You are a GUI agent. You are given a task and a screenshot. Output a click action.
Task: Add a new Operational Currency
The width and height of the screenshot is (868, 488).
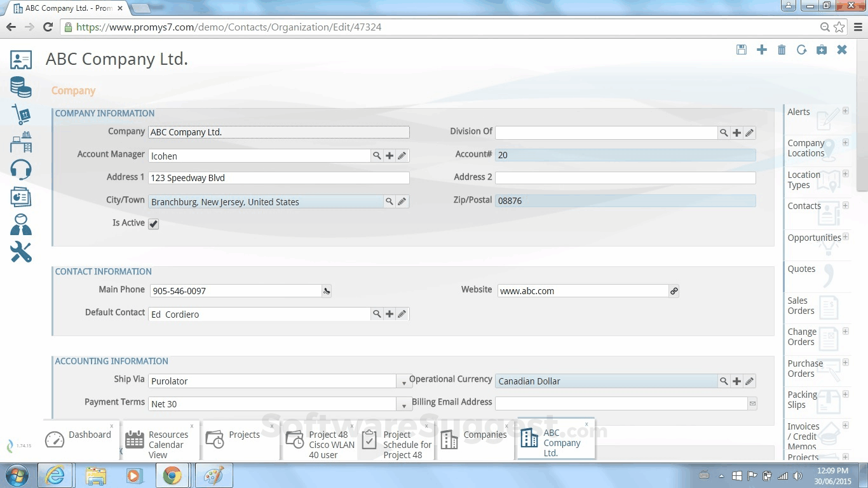pos(736,381)
